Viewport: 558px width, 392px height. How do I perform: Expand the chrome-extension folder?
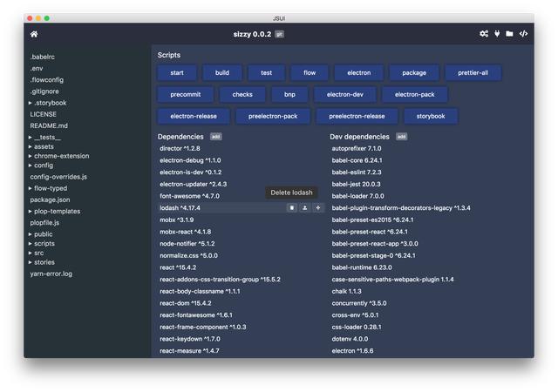coord(59,156)
